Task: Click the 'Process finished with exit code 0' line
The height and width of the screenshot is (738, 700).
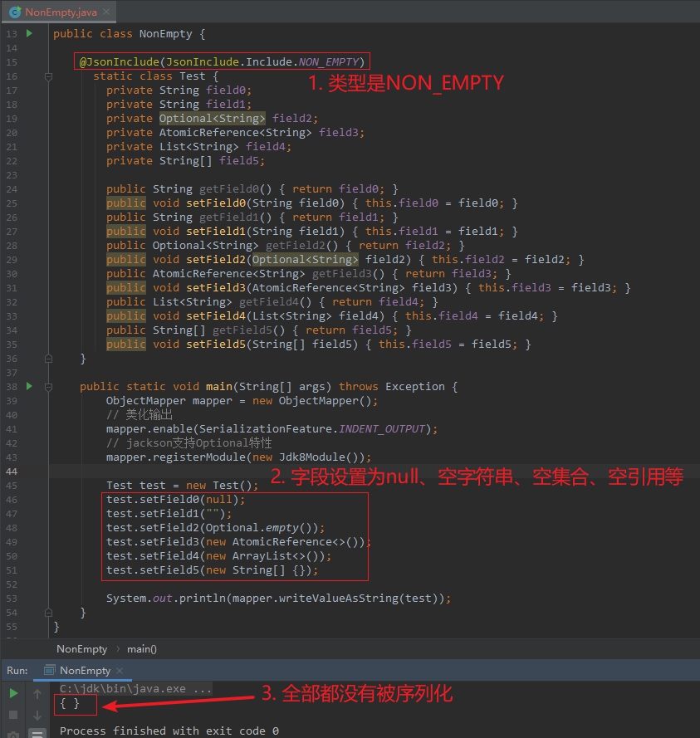Action: [x=169, y=731]
